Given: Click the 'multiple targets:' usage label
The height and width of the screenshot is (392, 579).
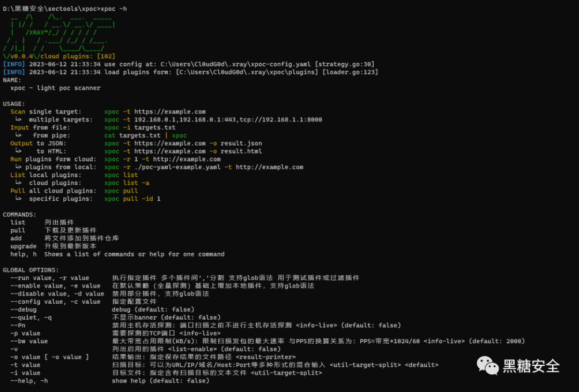Looking at the screenshot, I should pyautogui.click(x=61, y=119).
